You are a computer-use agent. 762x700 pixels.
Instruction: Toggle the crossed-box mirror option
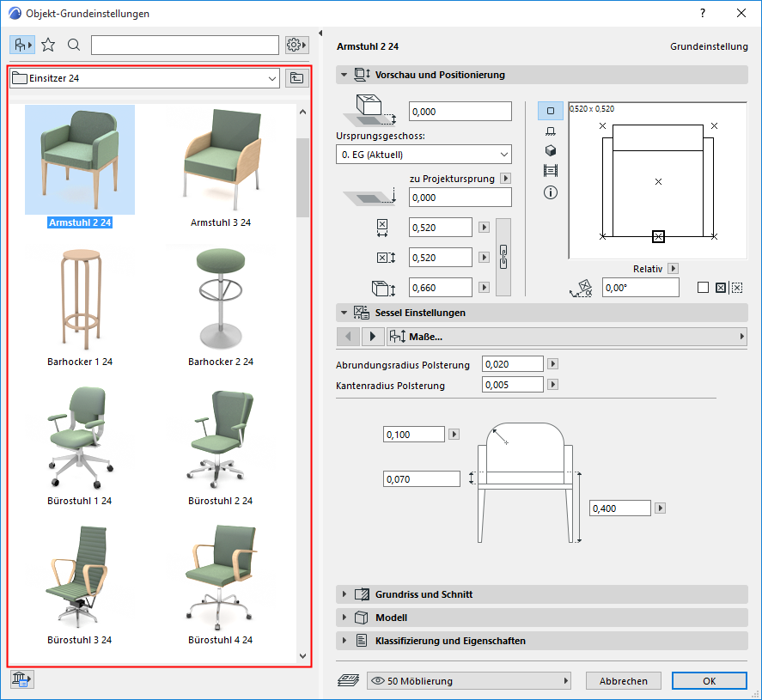click(x=720, y=288)
